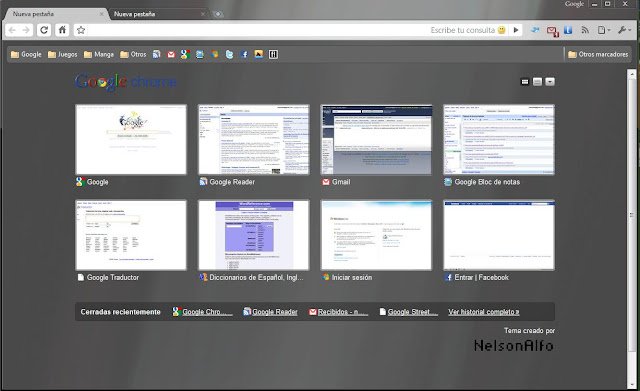
Task: Click the vertical scrollbar track
Action: (x=632, y=229)
